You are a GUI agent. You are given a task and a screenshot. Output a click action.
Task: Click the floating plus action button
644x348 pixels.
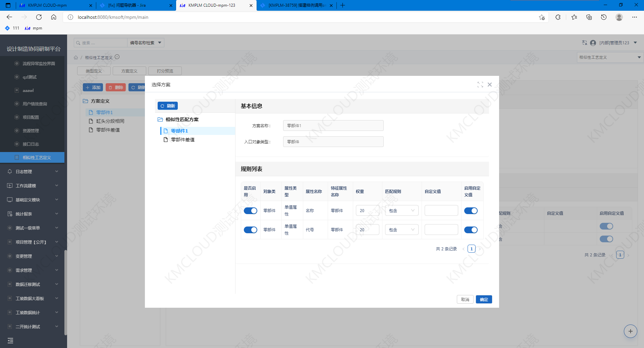[631, 331]
